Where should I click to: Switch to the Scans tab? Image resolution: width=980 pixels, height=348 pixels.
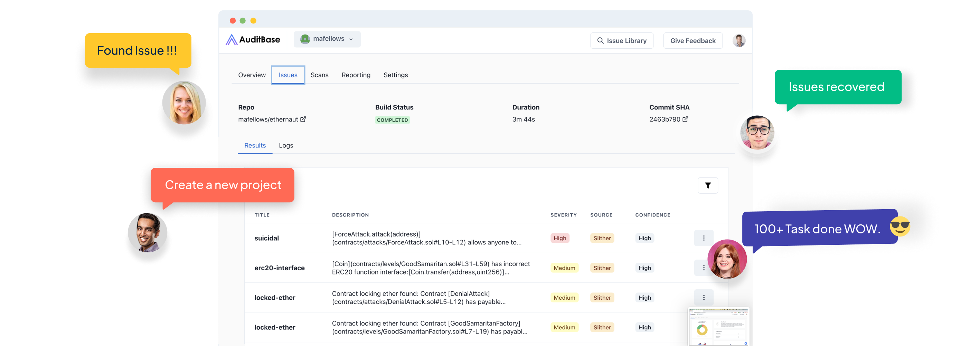coord(319,75)
